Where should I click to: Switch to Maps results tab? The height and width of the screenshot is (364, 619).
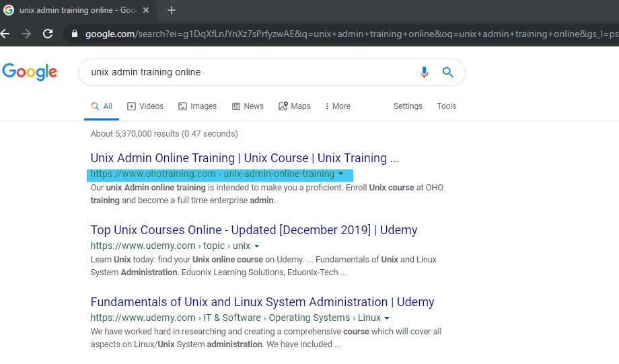(x=295, y=106)
